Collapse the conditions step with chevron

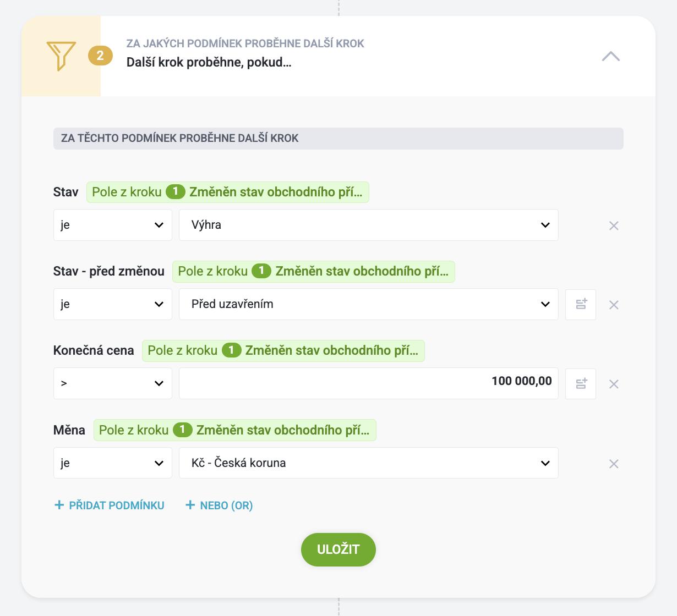point(611,56)
